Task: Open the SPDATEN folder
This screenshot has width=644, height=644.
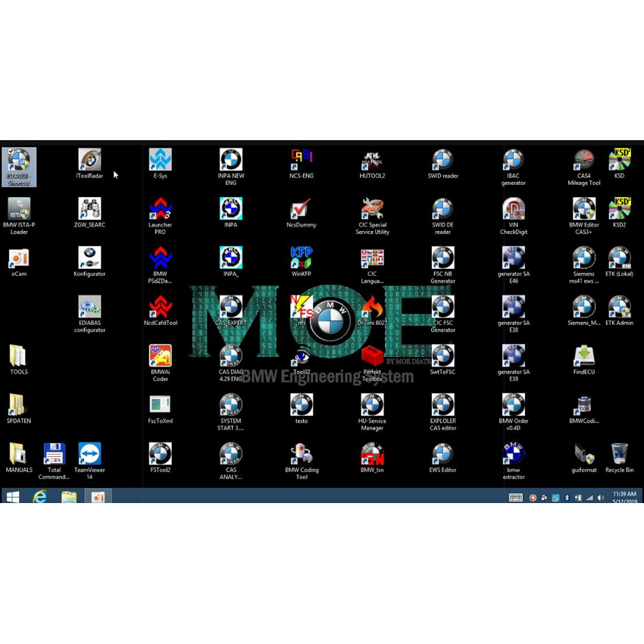Action: coord(19,408)
